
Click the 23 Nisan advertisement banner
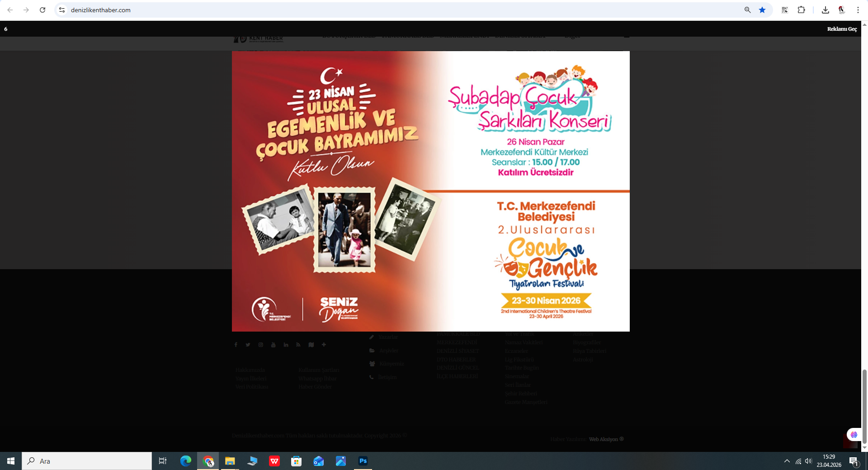(430, 191)
